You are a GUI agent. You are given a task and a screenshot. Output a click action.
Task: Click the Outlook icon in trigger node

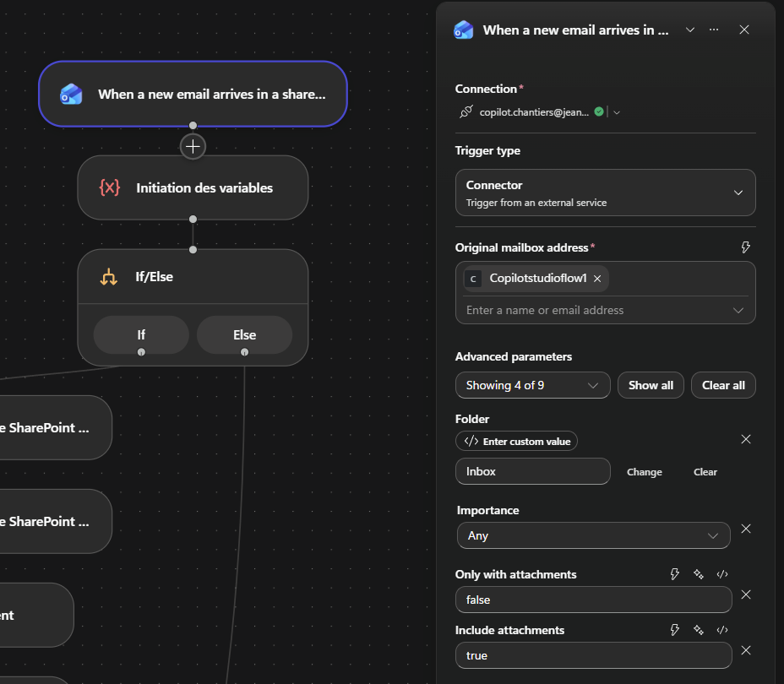point(71,94)
